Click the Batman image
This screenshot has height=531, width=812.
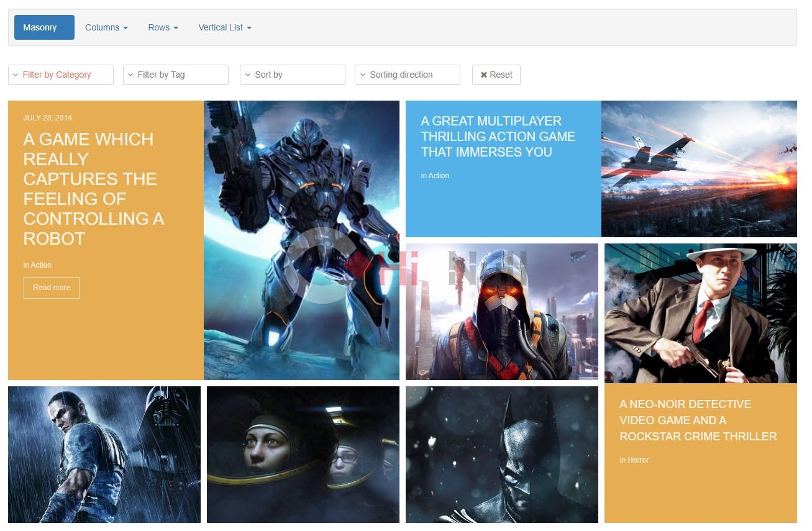502,455
